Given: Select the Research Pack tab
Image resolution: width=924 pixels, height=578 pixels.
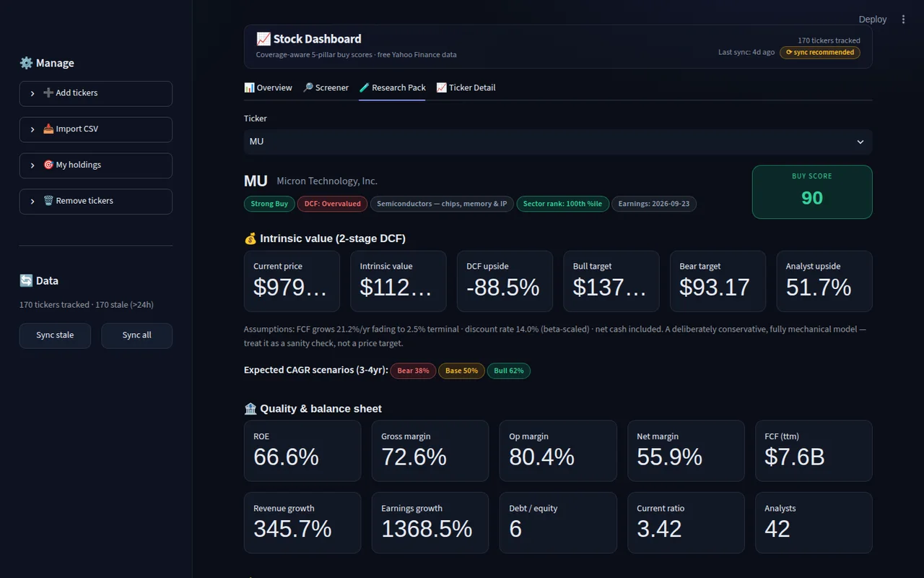Looking at the screenshot, I should coord(392,87).
